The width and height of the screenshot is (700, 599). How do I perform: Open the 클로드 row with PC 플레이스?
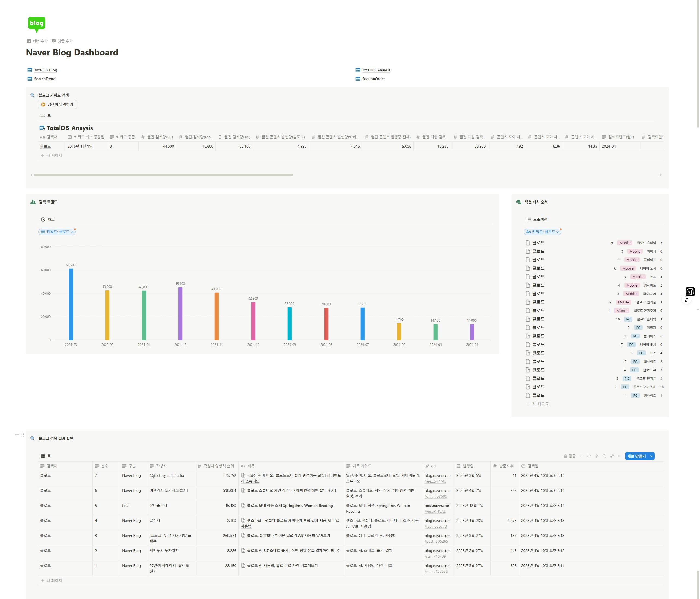click(594, 336)
